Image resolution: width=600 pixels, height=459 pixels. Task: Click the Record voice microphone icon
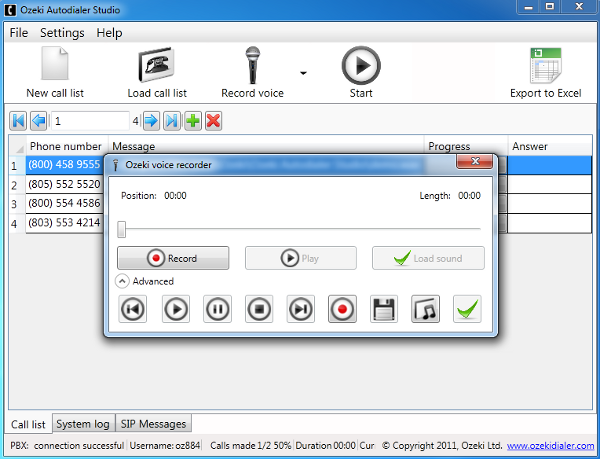tap(253, 66)
